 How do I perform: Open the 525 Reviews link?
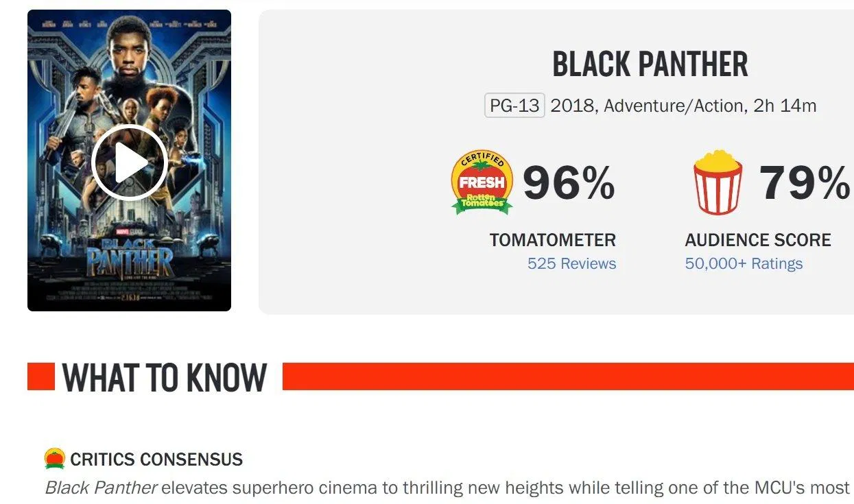[571, 263]
